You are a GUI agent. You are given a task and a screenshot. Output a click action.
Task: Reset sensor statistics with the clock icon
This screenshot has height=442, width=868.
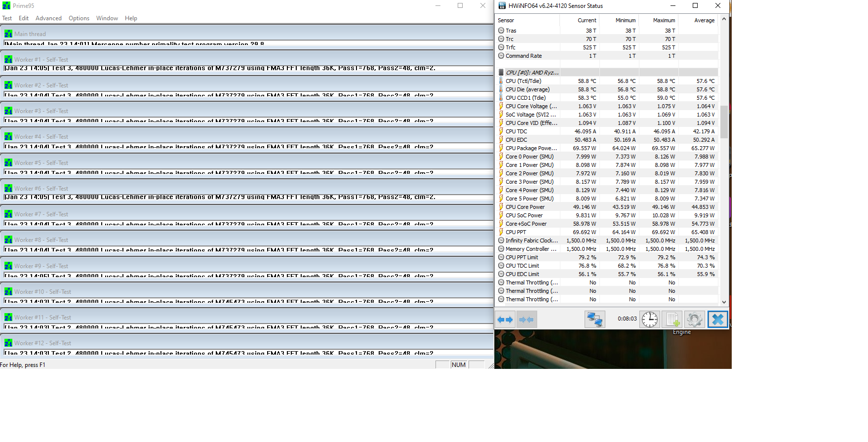tap(650, 320)
